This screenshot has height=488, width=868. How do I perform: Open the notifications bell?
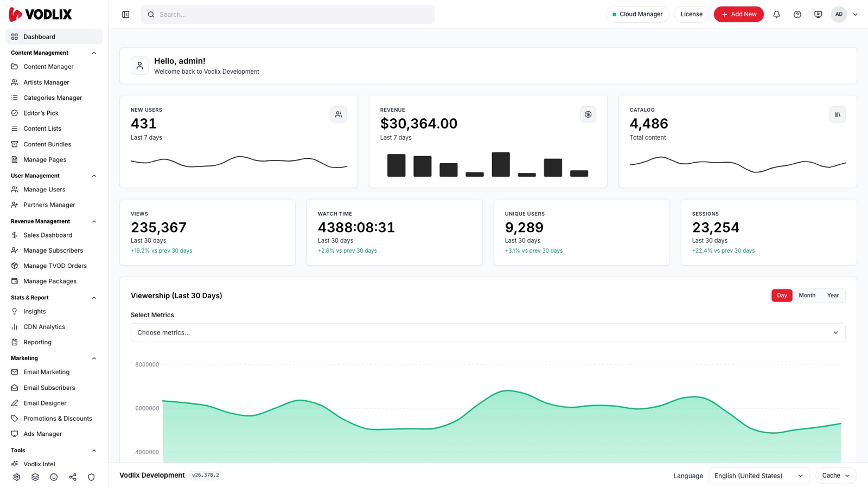776,15
